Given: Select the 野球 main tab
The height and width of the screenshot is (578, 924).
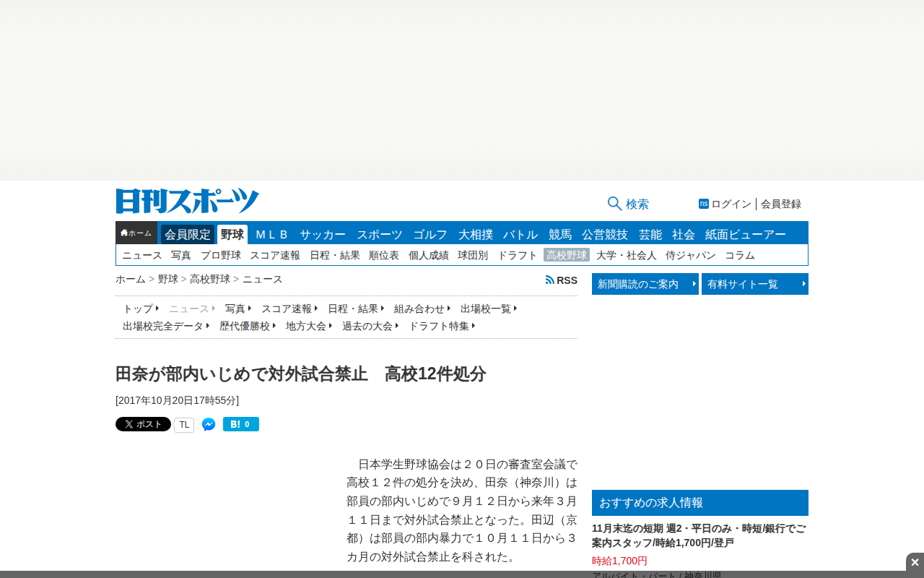Looking at the screenshot, I should [232, 234].
